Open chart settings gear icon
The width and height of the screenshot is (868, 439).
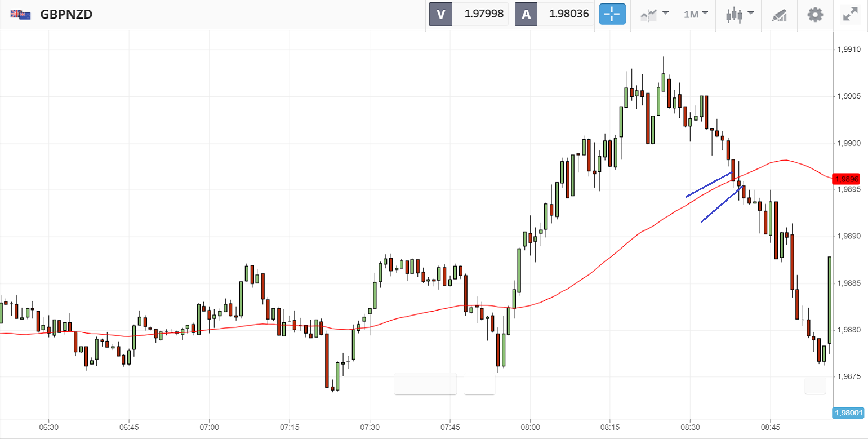(815, 15)
